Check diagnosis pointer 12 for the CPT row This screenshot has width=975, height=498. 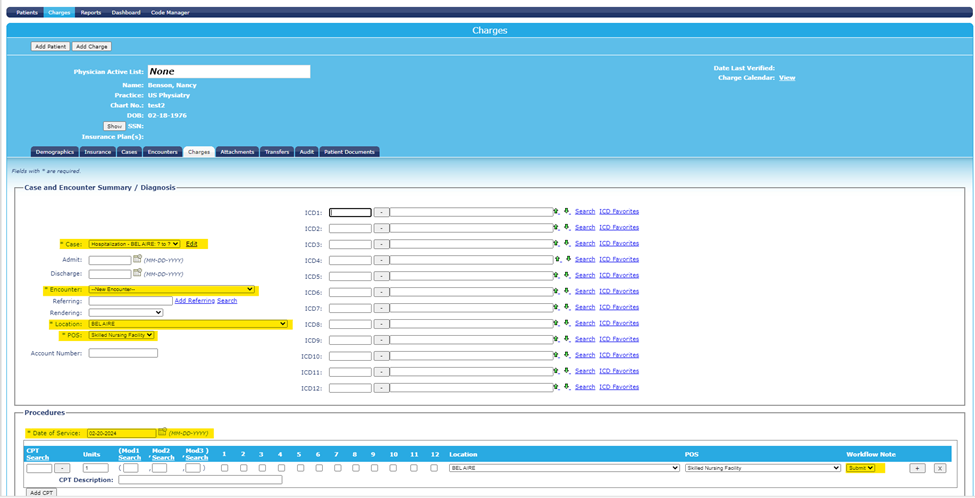pos(433,468)
